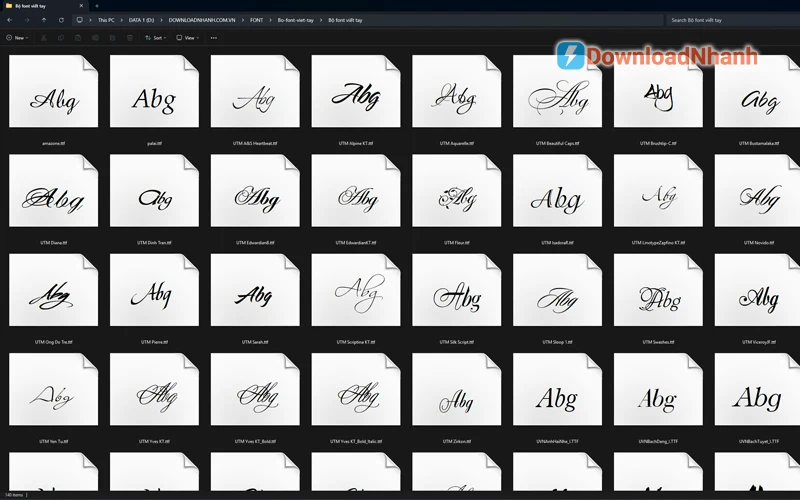The width and height of the screenshot is (800, 500).
Task: Expand chevron after This PC in breadcrumb
Action: click(x=121, y=20)
